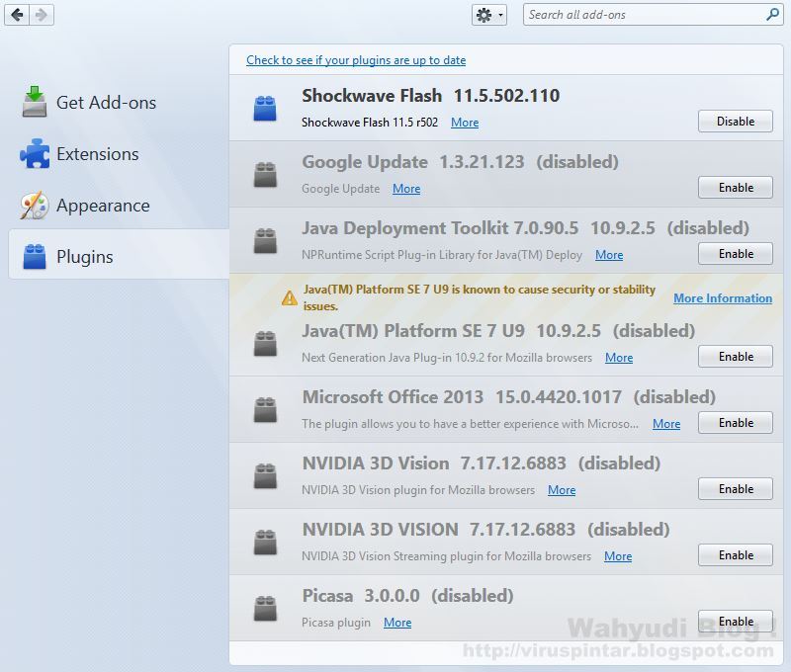Select the Picasa 3.0.0.0 title

coord(361,595)
